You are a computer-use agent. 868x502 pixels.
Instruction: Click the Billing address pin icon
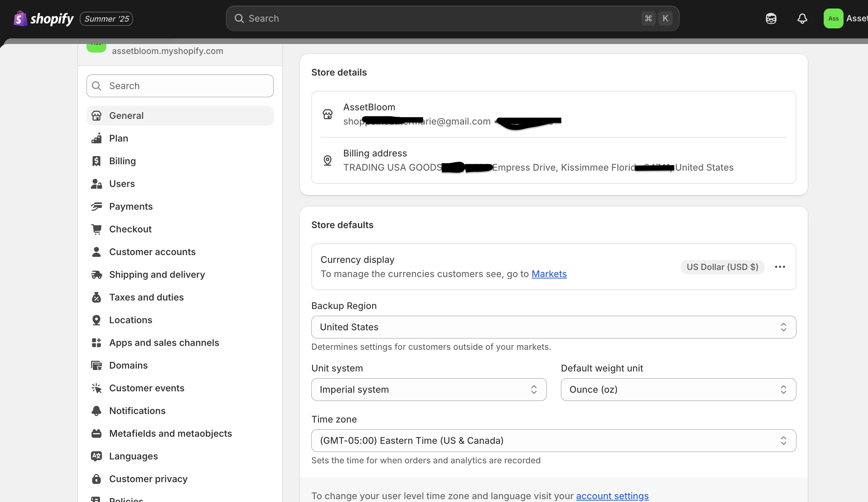tap(328, 160)
